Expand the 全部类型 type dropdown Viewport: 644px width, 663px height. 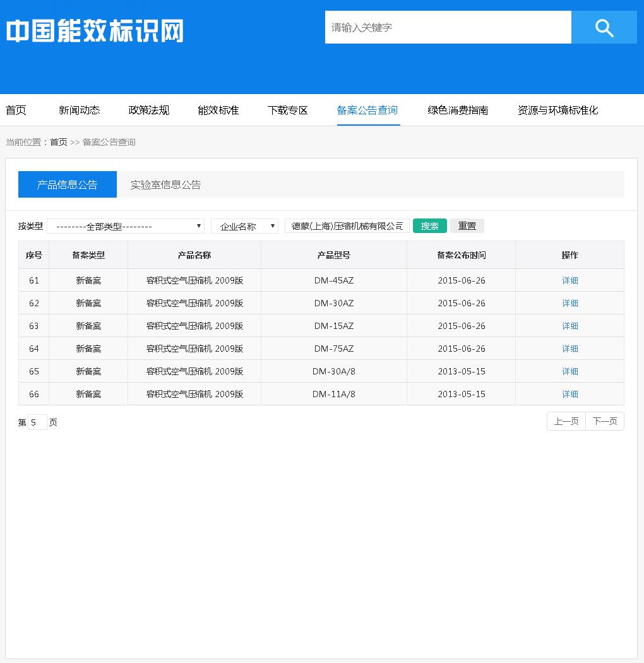pyautogui.click(x=126, y=226)
